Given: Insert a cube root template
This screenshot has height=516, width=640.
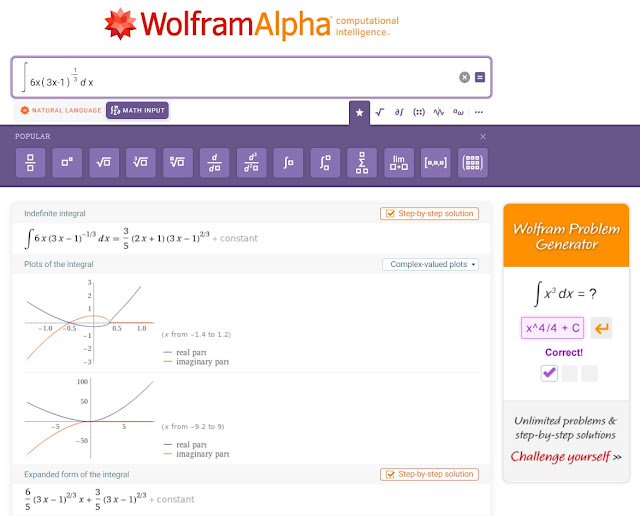Looking at the screenshot, I should click(x=141, y=163).
